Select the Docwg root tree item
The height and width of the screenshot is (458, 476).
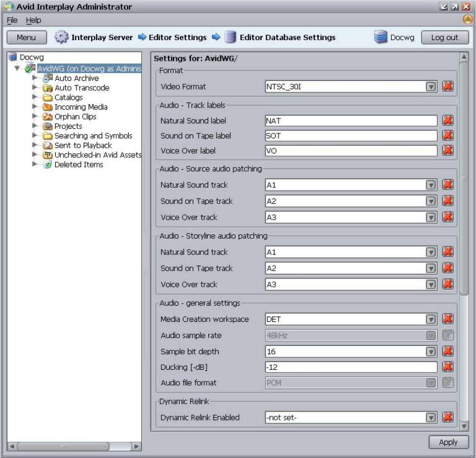point(32,57)
